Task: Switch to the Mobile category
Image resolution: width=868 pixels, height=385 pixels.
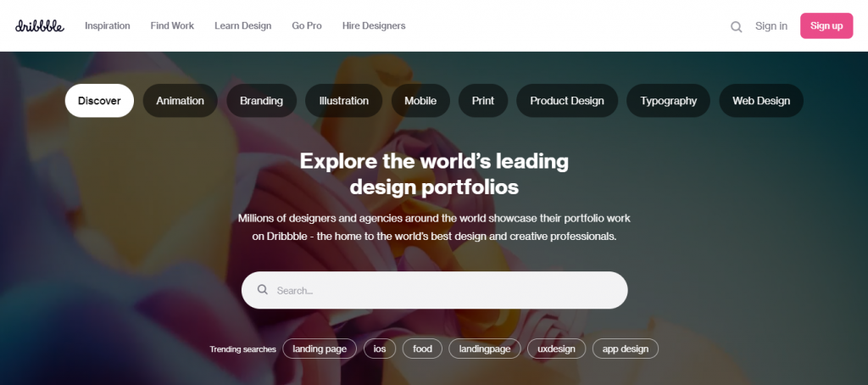Action: click(420, 101)
